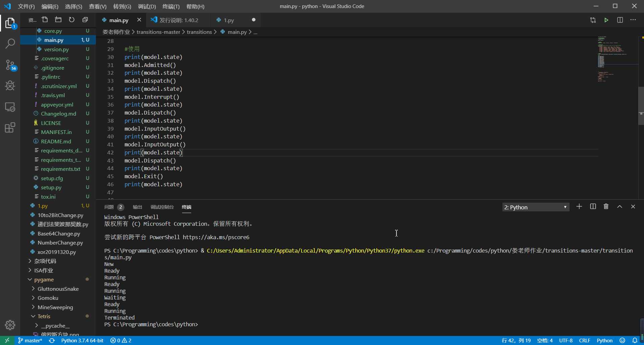Open feedback smiley in status bar

[622, 340]
